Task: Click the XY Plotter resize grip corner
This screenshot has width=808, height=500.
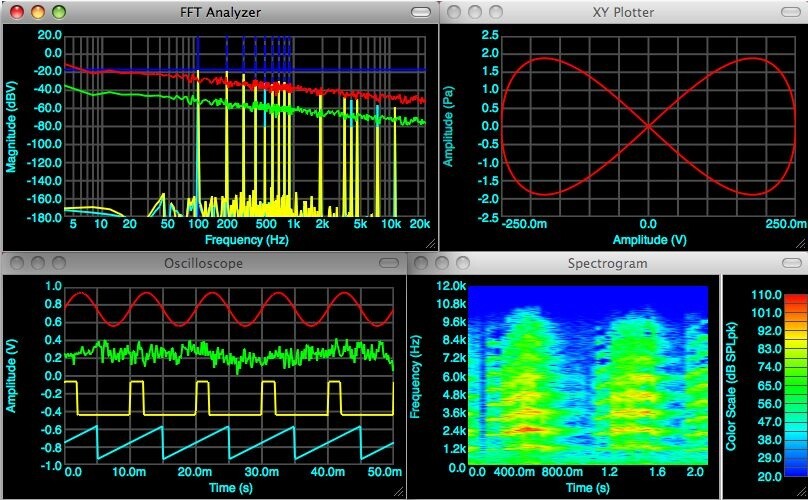Action: click(x=800, y=244)
